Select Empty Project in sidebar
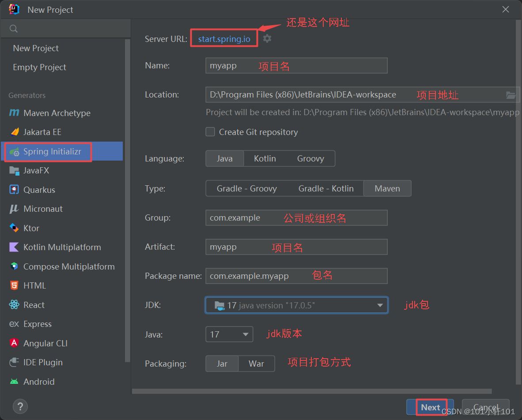Screen dimensions: 522x420 pos(39,67)
